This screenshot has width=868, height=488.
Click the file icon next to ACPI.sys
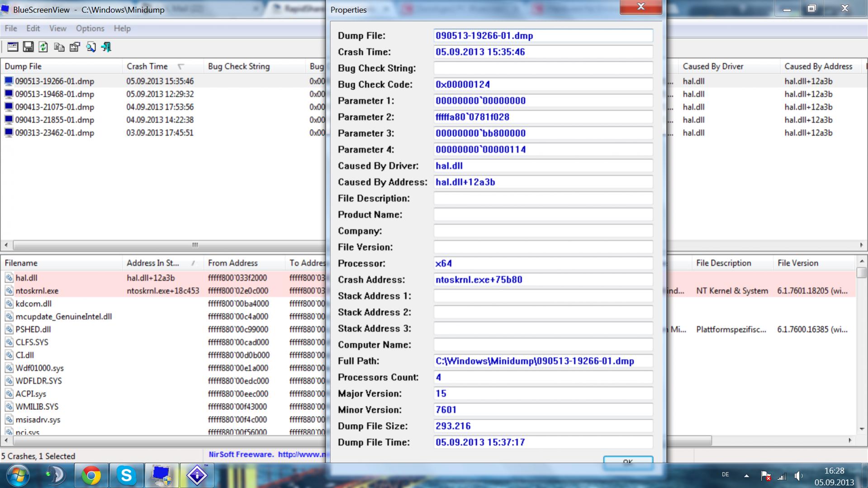(x=9, y=394)
